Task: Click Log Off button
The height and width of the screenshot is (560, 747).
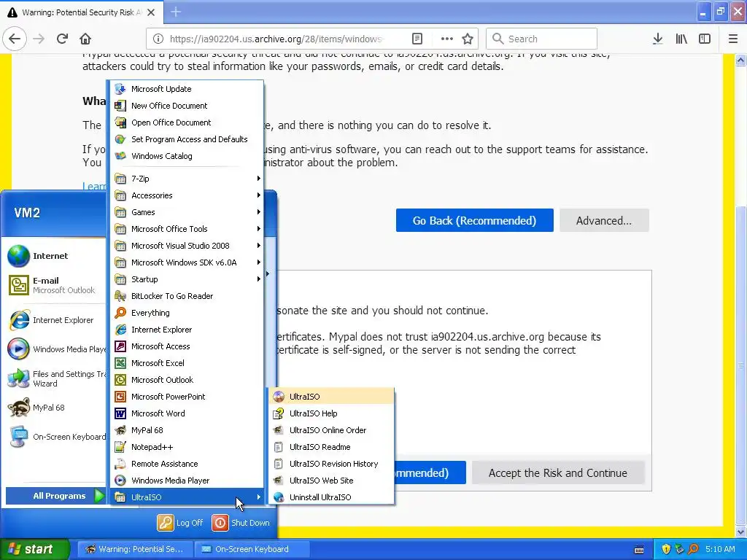Action: (x=181, y=522)
